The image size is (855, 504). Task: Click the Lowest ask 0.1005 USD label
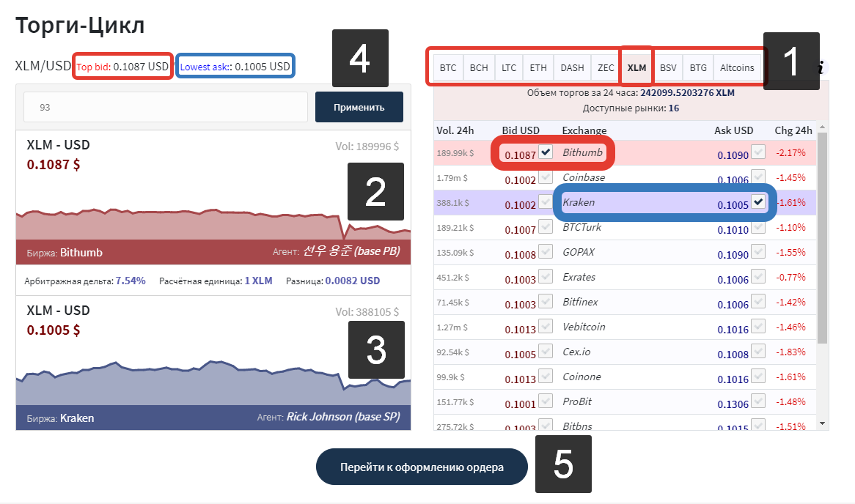click(x=235, y=67)
